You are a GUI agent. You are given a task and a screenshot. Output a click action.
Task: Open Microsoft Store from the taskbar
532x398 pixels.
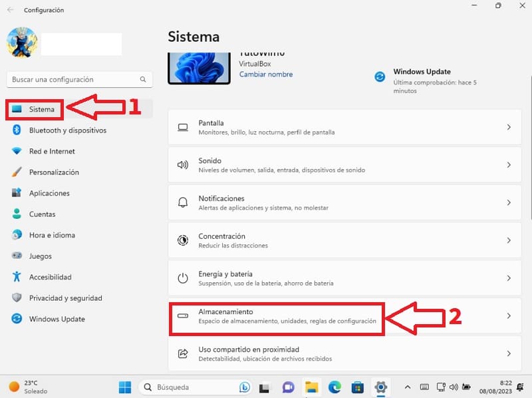pyautogui.click(x=358, y=387)
